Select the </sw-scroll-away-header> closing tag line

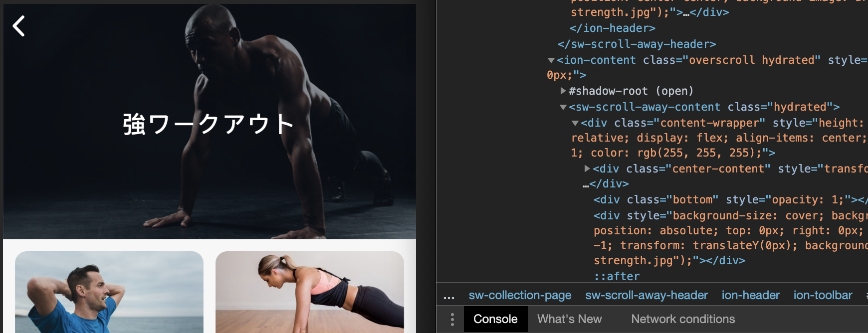click(637, 44)
